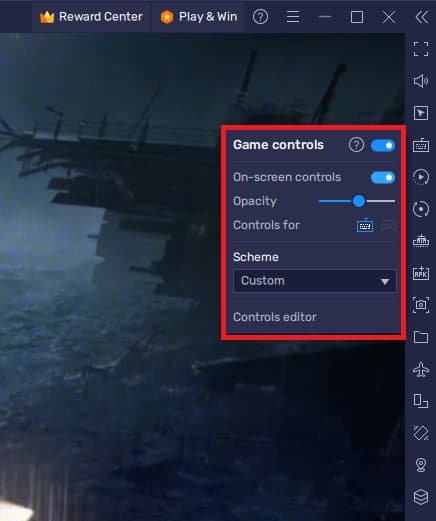Select keyboard option in Controls for
436x521 pixels.
[x=365, y=226]
